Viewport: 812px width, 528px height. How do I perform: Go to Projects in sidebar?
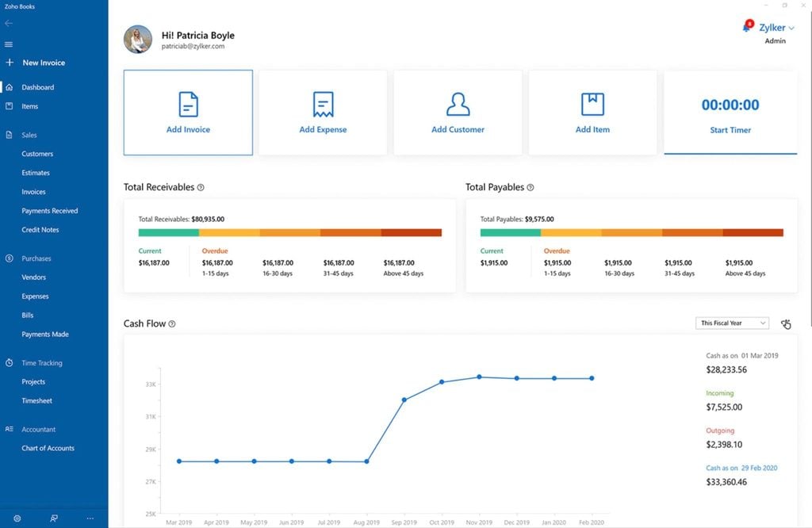(x=33, y=382)
